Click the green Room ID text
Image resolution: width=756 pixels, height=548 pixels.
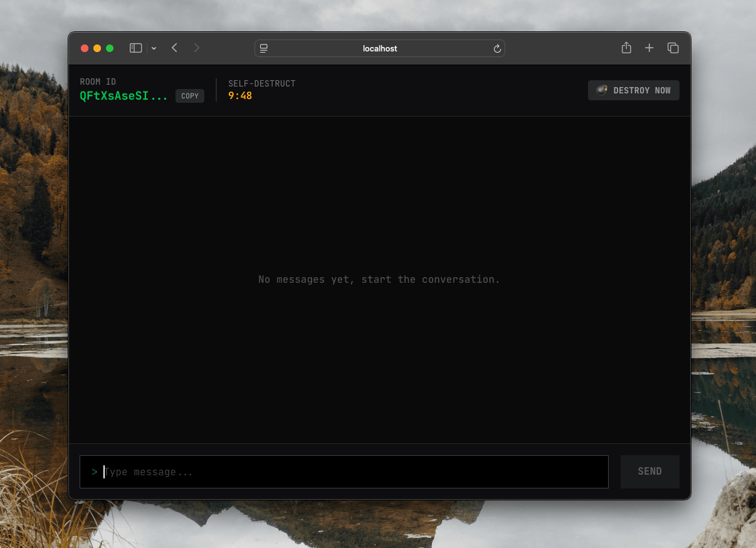123,95
